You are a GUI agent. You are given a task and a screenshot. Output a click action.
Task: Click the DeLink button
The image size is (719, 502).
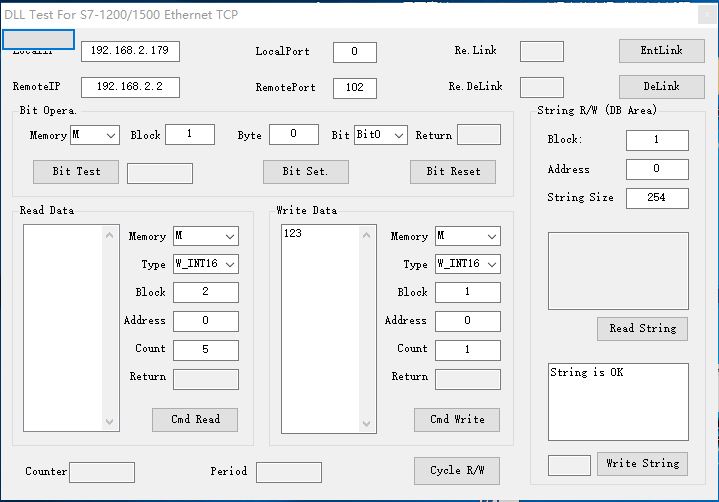click(661, 87)
